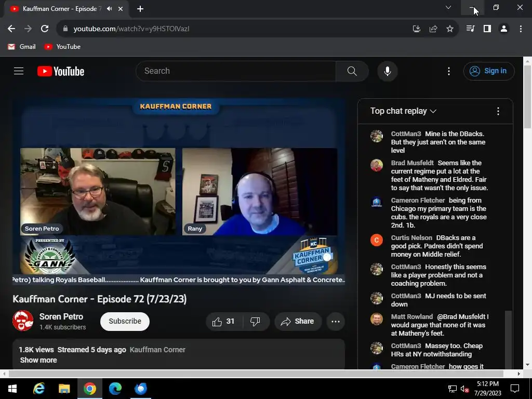
Task: Open the notification center icon
Action: [515, 389]
